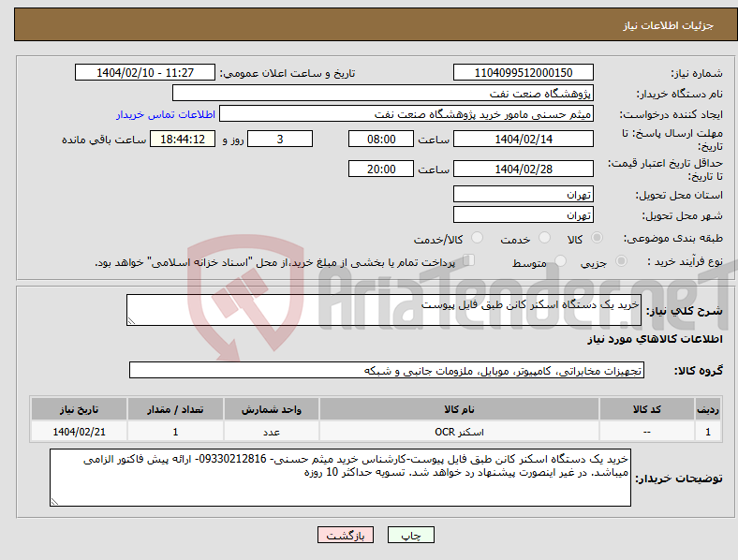Click the چاپ print button
Image resolution: width=738 pixels, height=560 pixels.
[411, 535]
